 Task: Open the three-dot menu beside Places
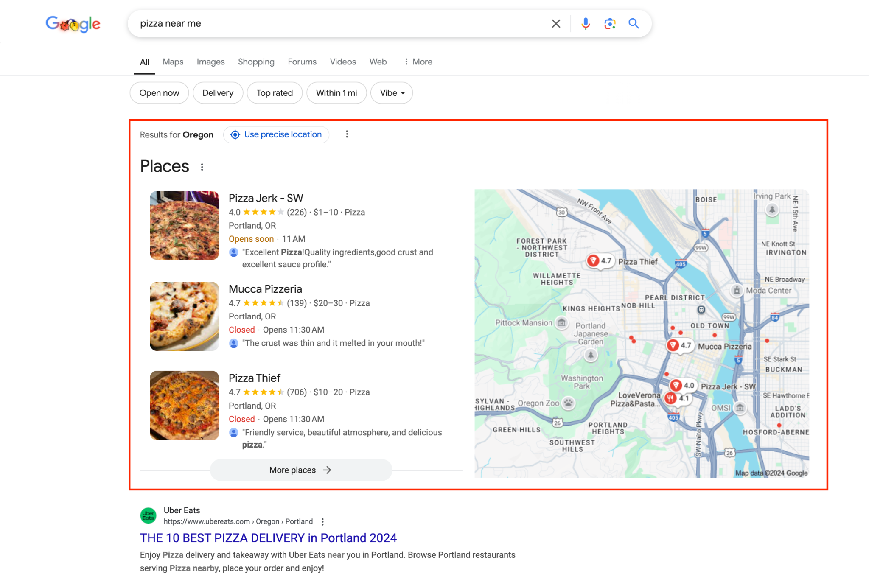[x=202, y=167]
